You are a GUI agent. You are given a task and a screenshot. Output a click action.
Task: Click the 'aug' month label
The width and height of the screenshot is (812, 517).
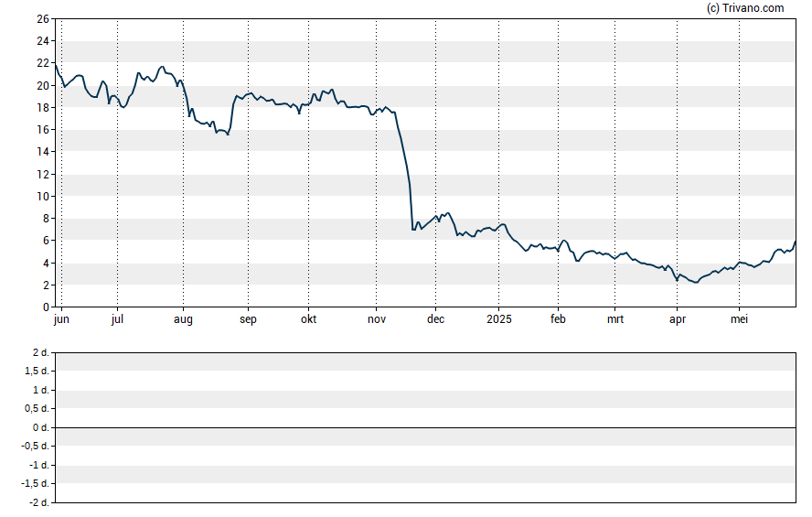point(183,319)
